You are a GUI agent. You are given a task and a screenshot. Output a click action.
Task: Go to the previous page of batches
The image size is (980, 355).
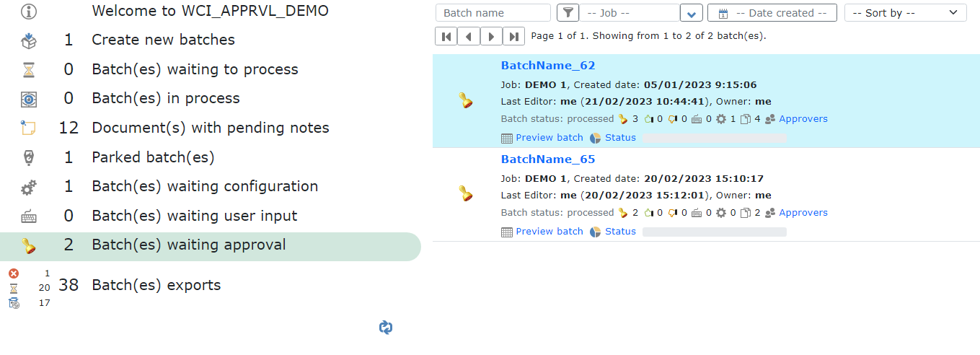click(468, 36)
